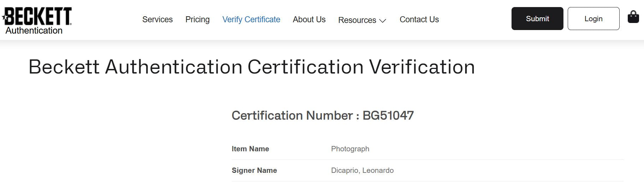The width and height of the screenshot is (644, 187).
Task: Click the Authentication text under the logo
Action: (x=34, y=30)
